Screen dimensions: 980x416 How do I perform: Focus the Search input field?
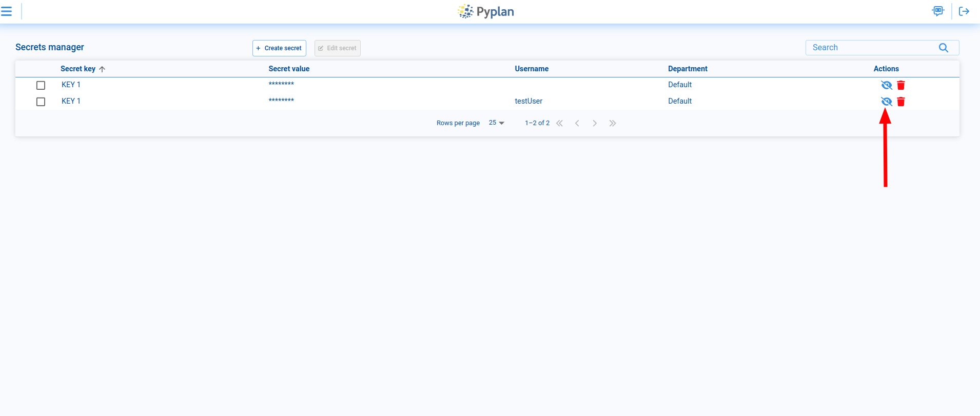click(x=872, y=48)
